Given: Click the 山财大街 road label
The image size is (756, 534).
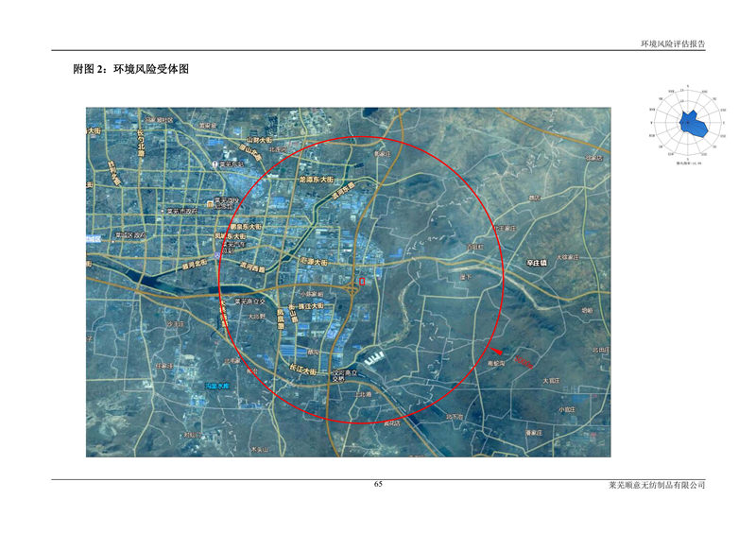Looking at the screenshot, I should (259, 140).
